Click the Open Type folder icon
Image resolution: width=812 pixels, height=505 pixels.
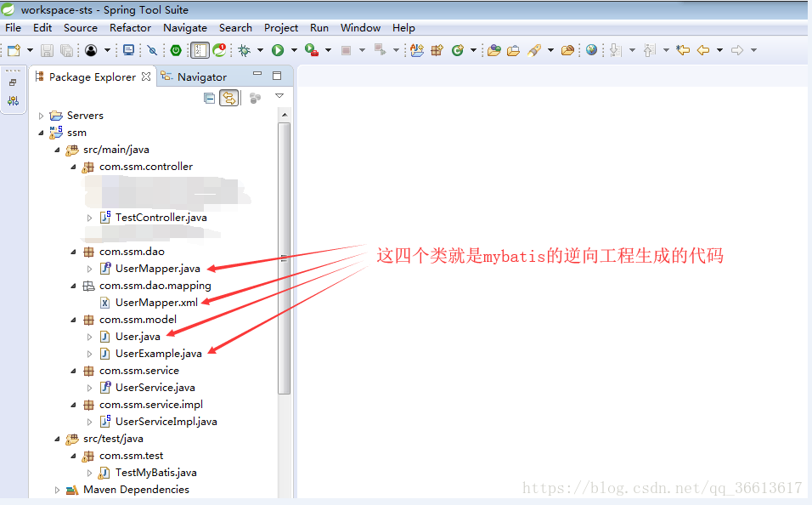[494, 50]
